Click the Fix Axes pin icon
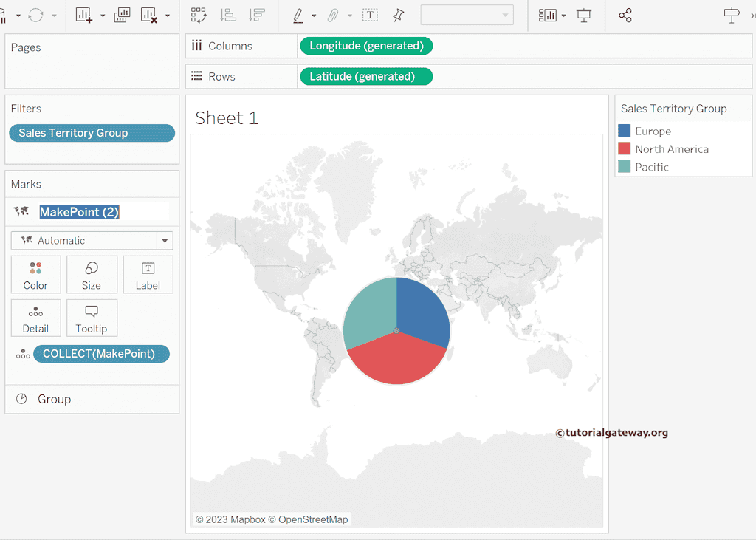The image size is (756, 540). point(398,16)
